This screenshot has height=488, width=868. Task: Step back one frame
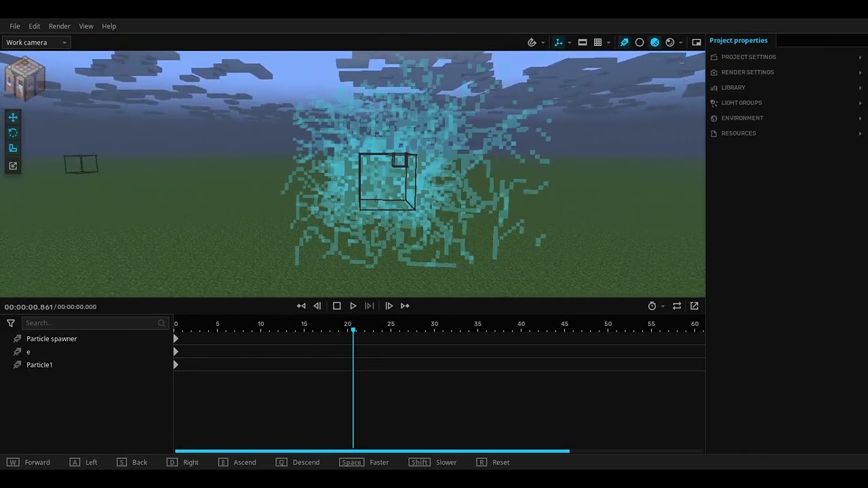[317, 306]
